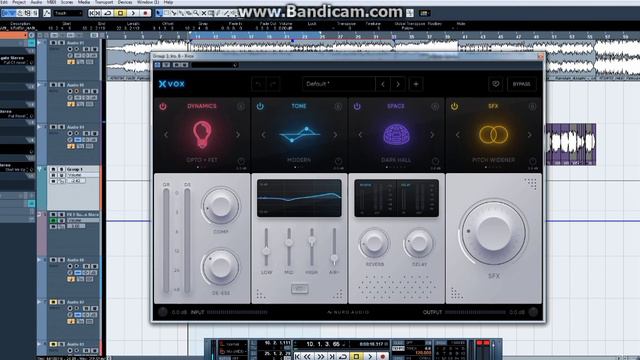Click the blue EQ curve Tone icon

pos(299,134)
